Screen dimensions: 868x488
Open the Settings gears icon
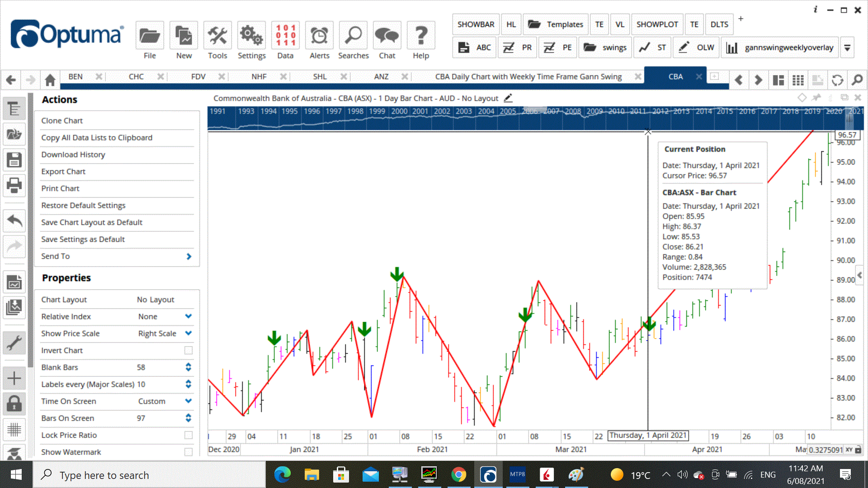(x=251, y=35)
